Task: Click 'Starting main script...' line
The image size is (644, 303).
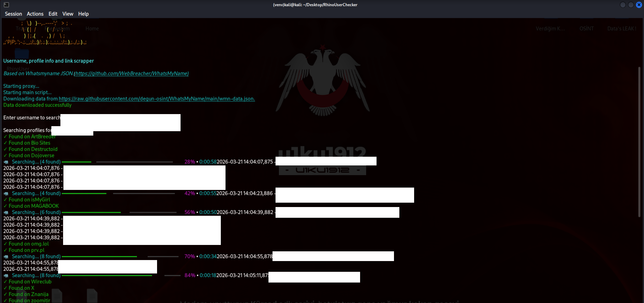Action: pyautogui.click(x=28, y=93)
